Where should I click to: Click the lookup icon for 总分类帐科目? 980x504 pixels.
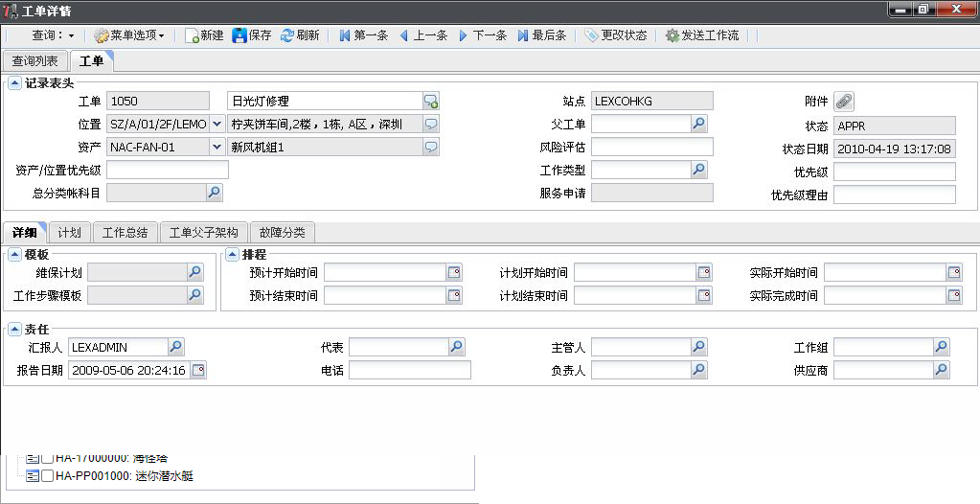215,193
